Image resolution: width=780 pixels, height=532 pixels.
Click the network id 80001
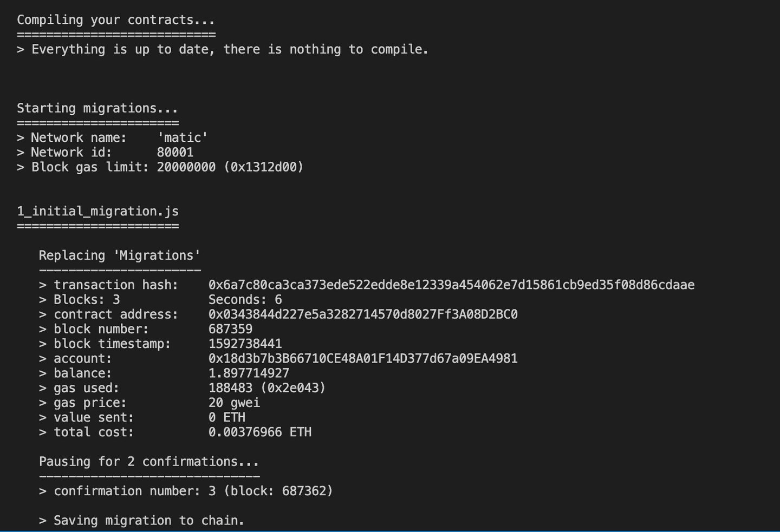175,153
